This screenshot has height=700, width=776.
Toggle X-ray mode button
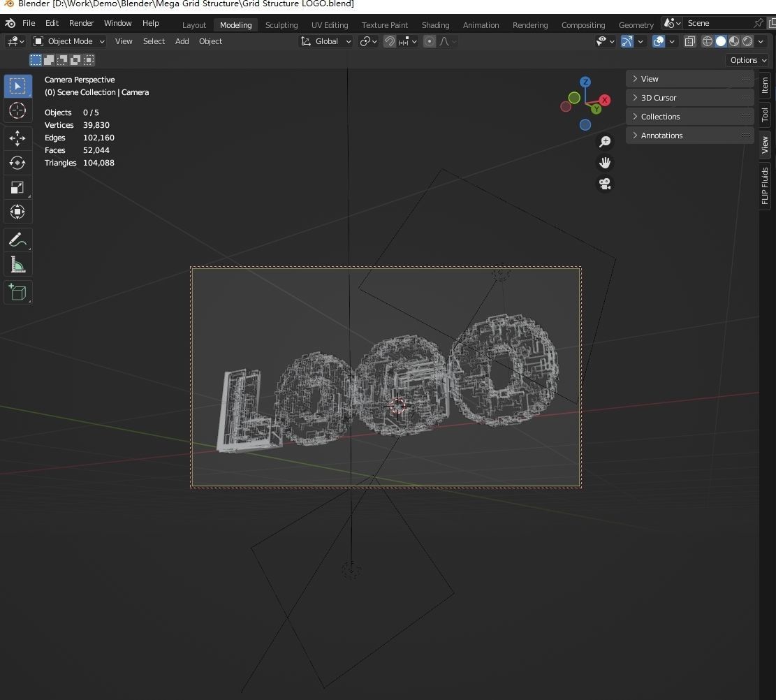[x=690, y=42]
